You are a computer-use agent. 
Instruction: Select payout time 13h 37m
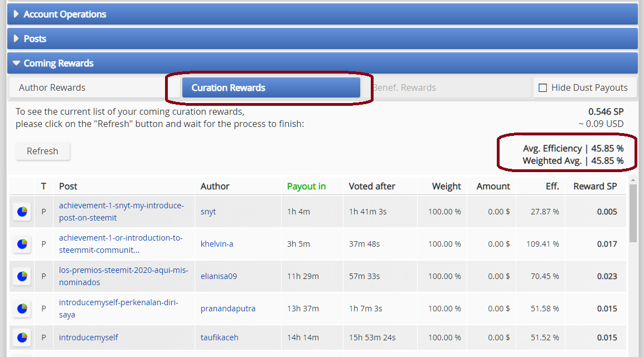pyautogui.click(x=303, y=309)
